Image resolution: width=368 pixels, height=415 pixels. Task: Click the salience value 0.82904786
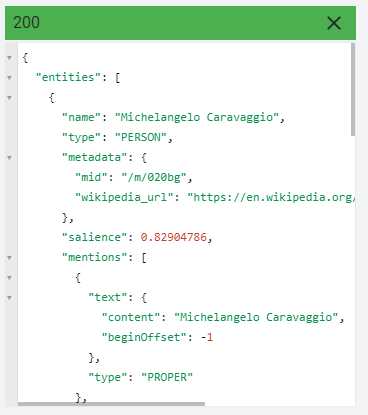(x=174, y=237)
